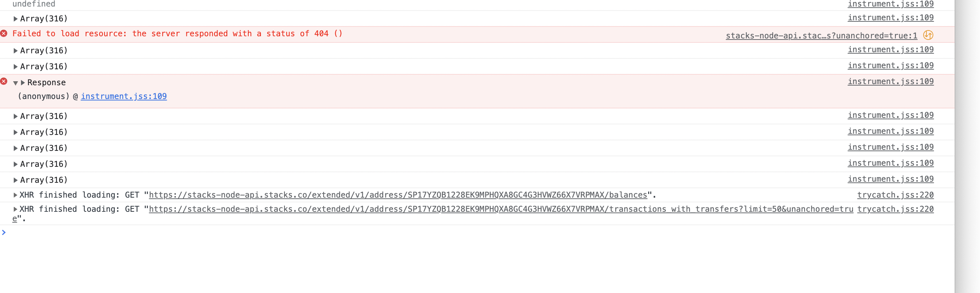Open the network request via the orange arrows icon
The image size is (980, 293).
pos(928,35)
